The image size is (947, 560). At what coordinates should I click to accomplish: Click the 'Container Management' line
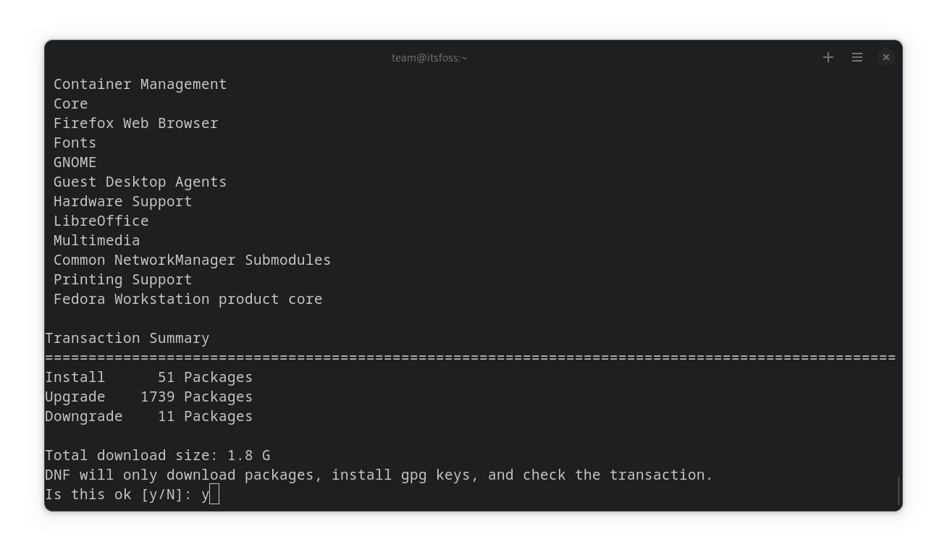pyautogui.click(x=140, y=85)
